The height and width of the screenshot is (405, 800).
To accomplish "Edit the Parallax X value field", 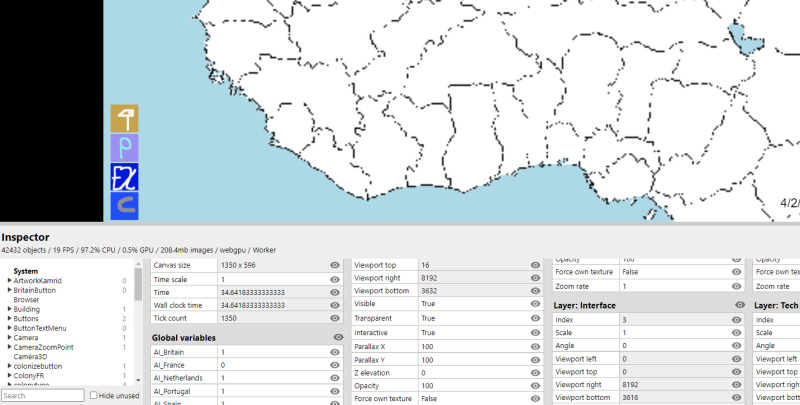I will pos(473,347).
